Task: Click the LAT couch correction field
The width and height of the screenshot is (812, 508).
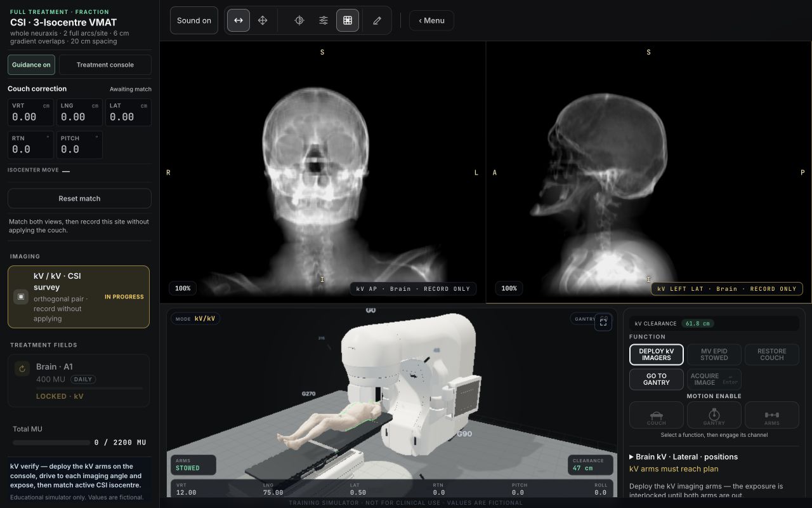Action: click(x=128, y=112)
